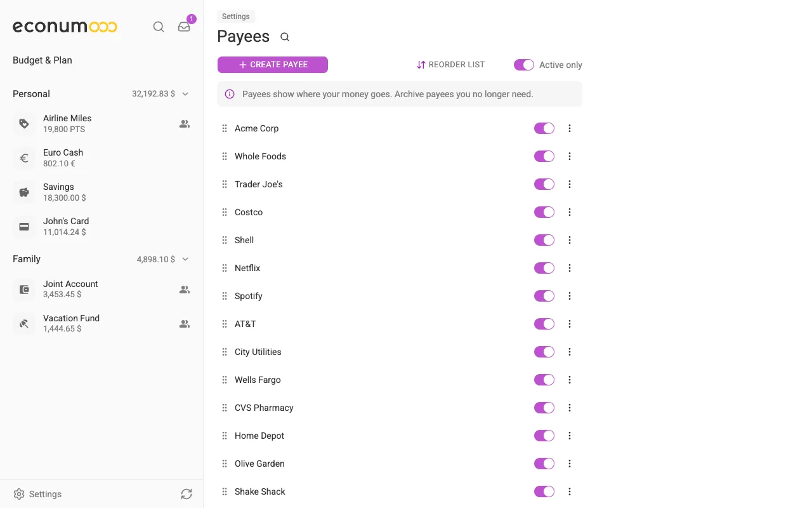Toggle the Spotify payee switch
The height and width of the screenshot is (508, 812).
544,296
